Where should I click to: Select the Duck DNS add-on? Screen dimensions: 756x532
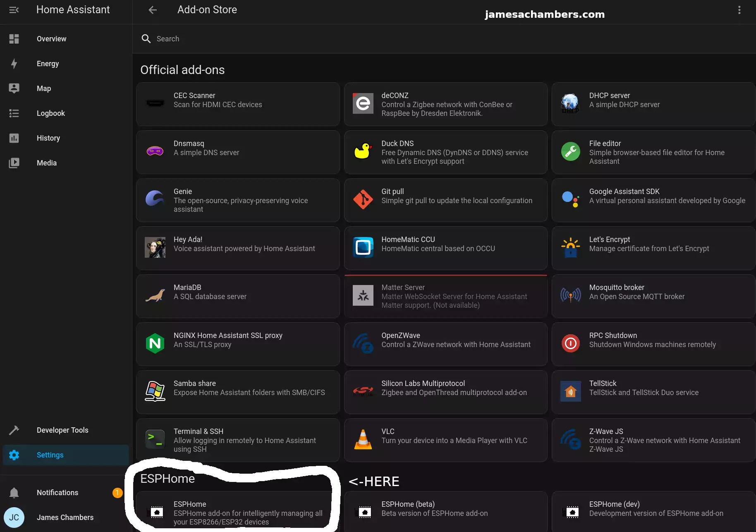click(445, 152)
